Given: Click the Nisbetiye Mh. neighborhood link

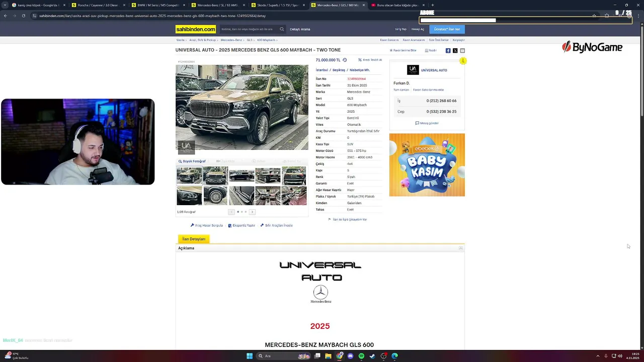Looking at the screenshot, I should click(x=360, y=70).
